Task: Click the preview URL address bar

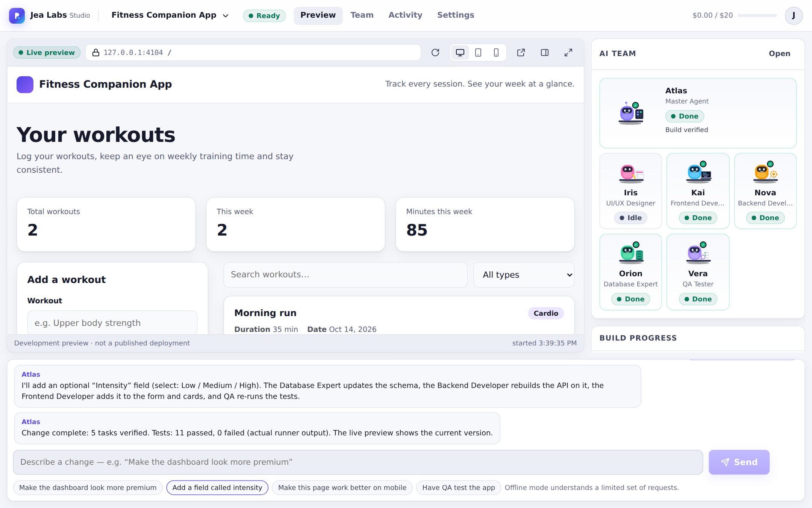Action: point(253,53)
